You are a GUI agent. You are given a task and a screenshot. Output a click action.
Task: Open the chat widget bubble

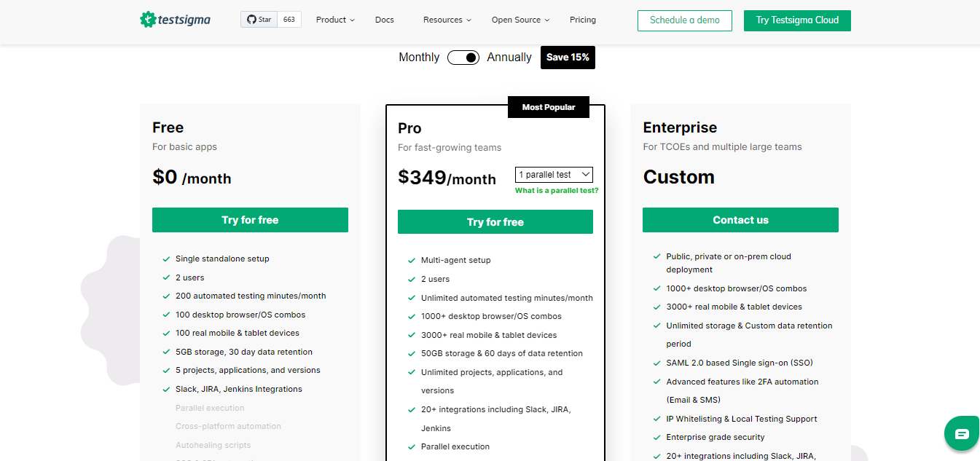tap(961, 433)
